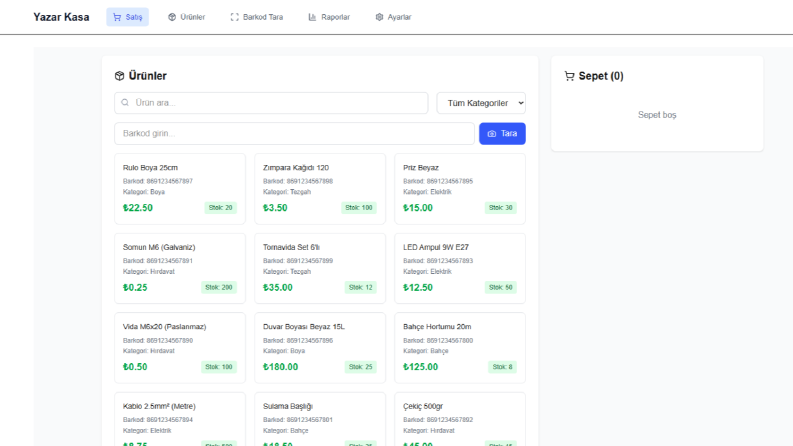Screen dimensions: 793x446
Task: Click the ₺180.00 price text
Action: coord(281,367)
